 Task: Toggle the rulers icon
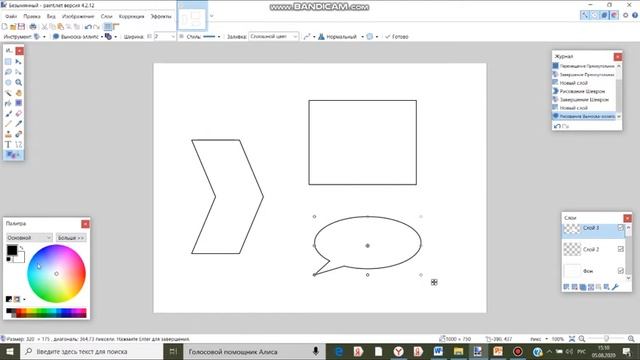116,27
